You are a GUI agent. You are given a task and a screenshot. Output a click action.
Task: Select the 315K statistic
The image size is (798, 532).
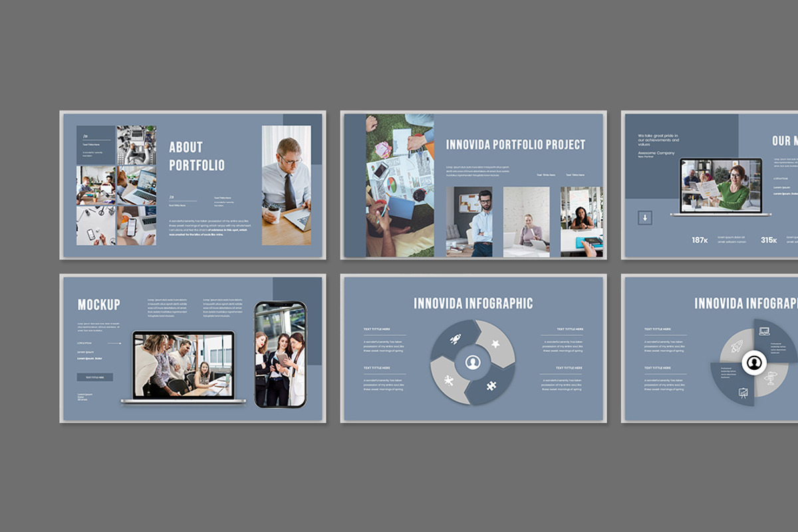(x=769, y=240)
